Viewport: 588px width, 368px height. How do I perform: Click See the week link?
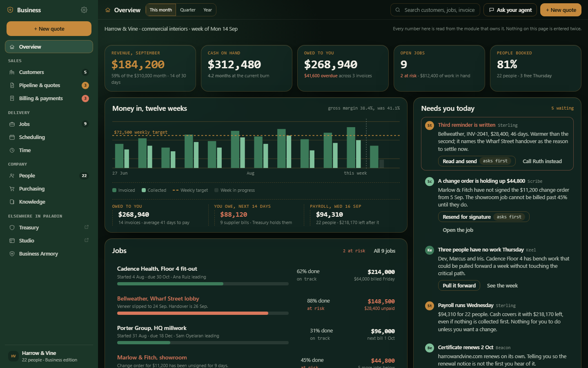502,285
